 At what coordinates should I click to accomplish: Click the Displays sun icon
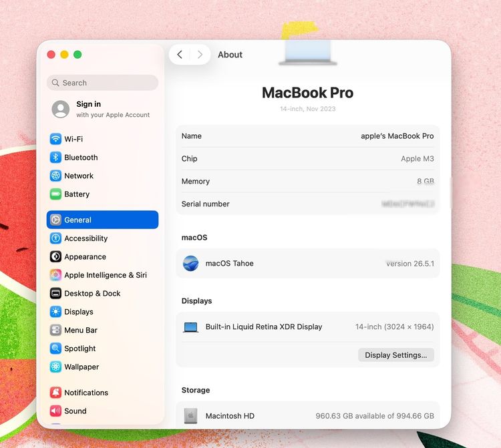pos(55,312)
